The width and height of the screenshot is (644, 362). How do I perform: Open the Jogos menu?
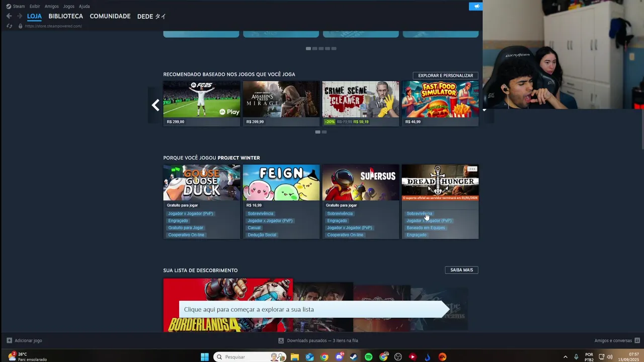tap(68, 6)
